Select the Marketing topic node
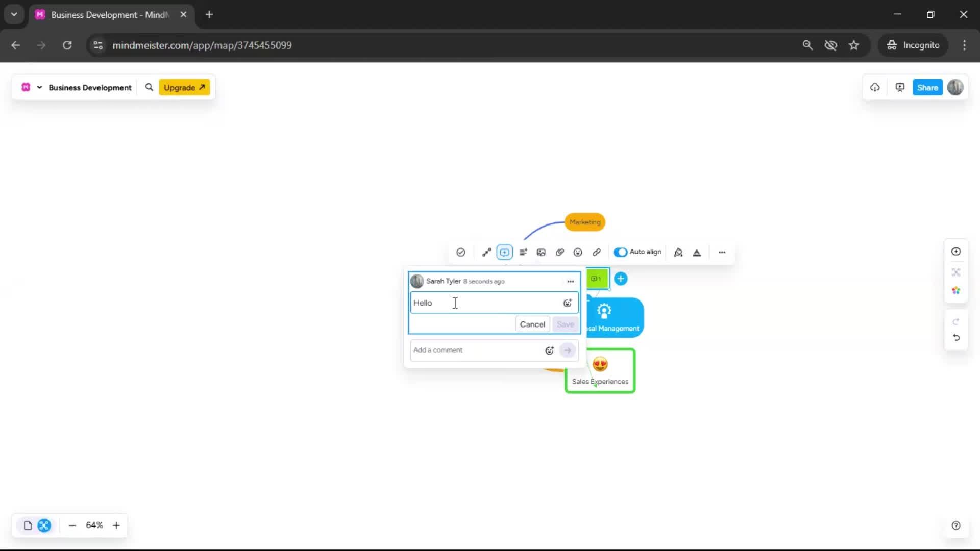Screen dimensions: 980x551 585,222
